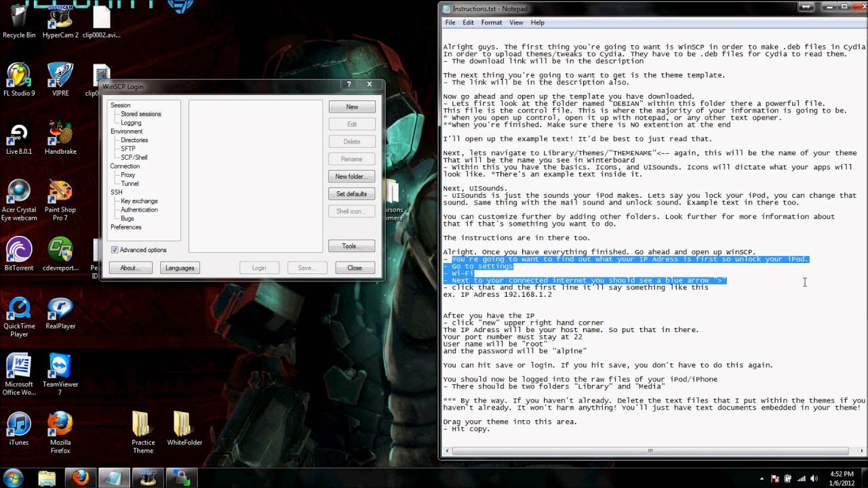868x488 pixels.
Task: Open the Languages button
Action: click(180, 268)
